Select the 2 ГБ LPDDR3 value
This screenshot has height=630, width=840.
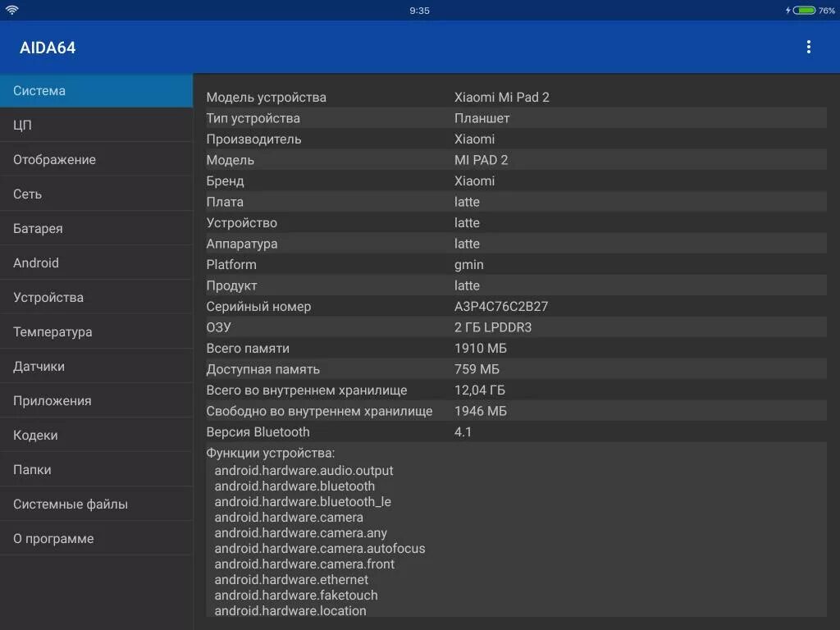click(x=493, y=327)
